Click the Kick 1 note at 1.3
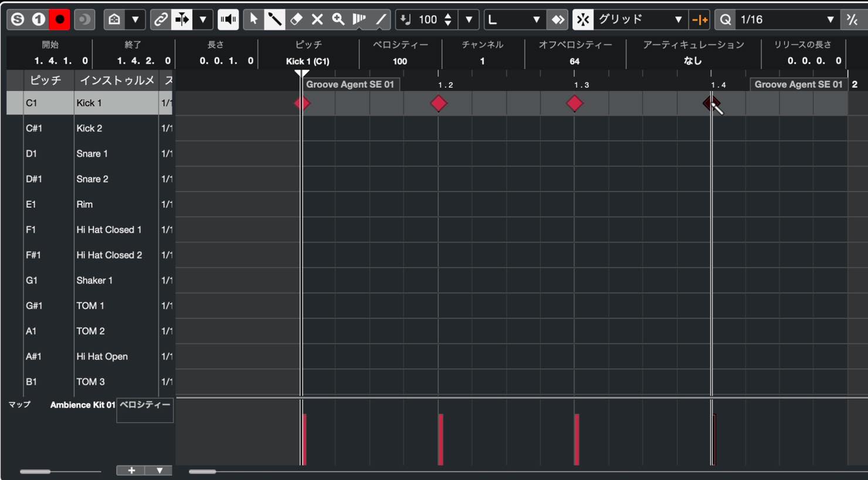 [575, 103]
